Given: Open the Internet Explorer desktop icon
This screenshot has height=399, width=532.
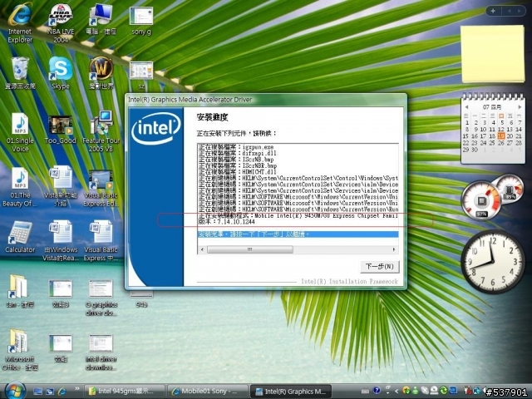Looking at the screenshot, I should pos(20,24).
